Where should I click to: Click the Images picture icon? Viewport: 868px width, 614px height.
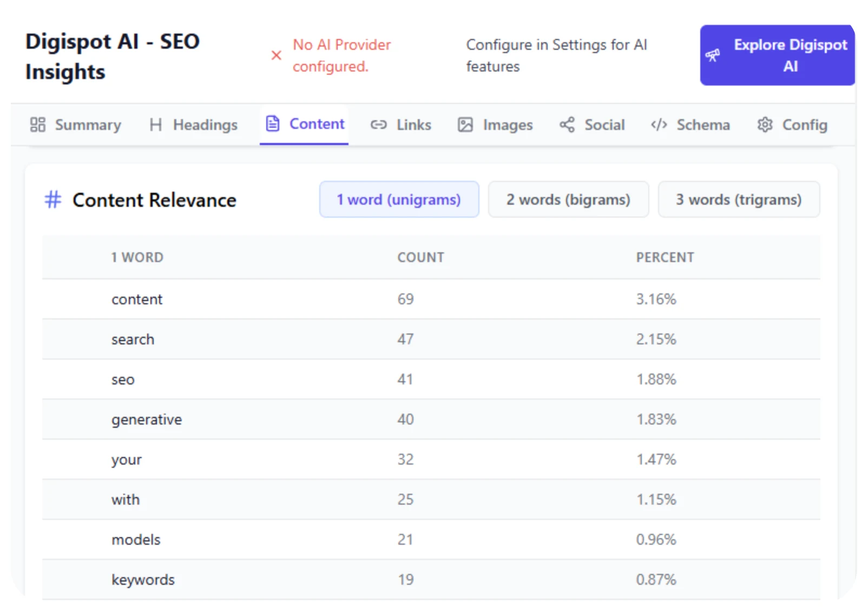tap(465, 125)
